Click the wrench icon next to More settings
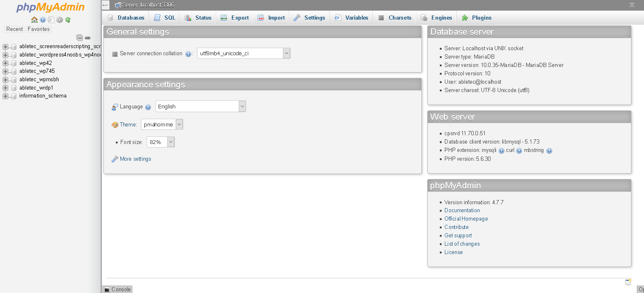The width and height of the screenshot is (644, 293). [115, 159]
